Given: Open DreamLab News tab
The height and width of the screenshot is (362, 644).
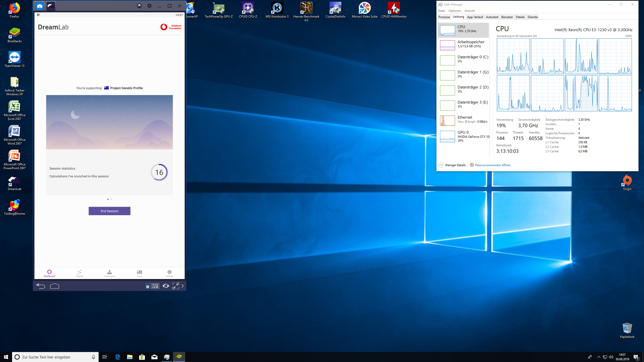Looking at the screenshot, I should tap(139, 273).
